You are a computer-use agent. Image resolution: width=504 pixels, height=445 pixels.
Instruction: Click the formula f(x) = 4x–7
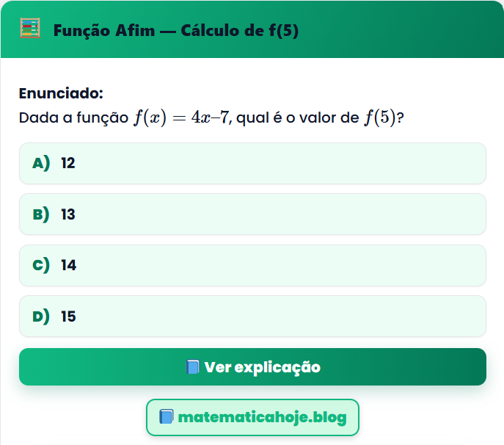click(x=181, y=117)
